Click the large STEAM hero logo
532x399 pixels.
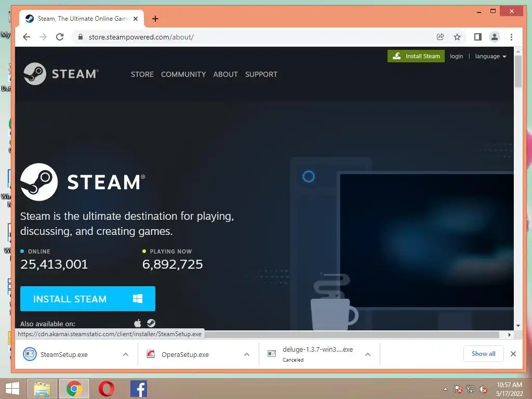tap(83, 182)
